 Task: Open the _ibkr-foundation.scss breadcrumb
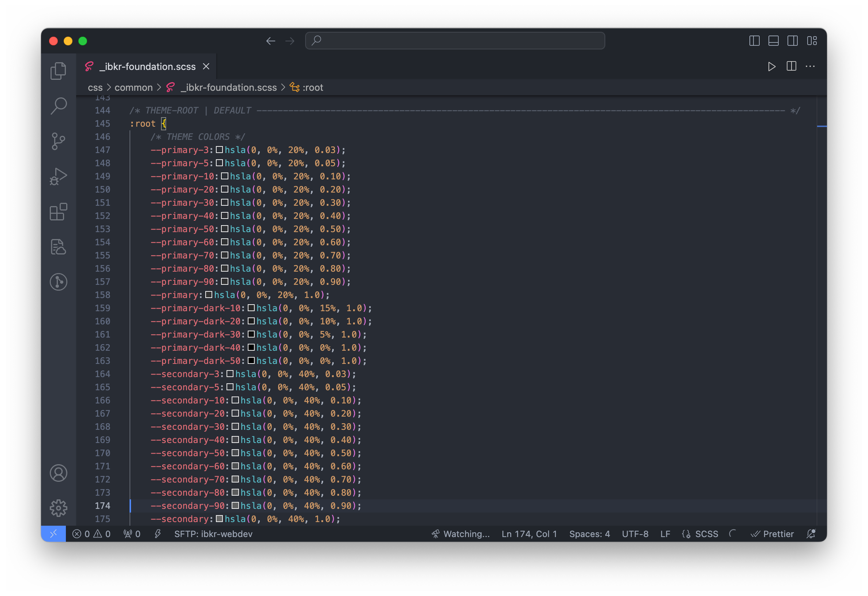coord(229,87)
